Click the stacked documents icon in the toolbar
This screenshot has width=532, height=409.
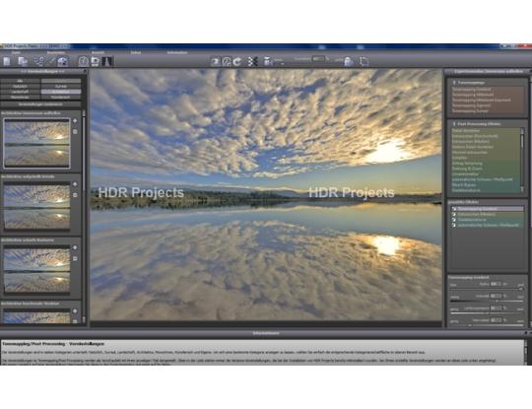pyautogui.click(x=23, y=61)
